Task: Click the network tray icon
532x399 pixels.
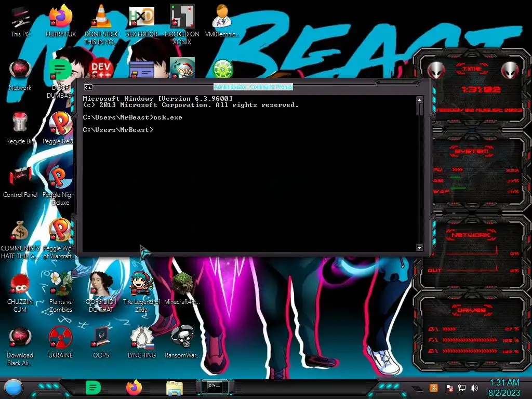Action: coord(462,388)
